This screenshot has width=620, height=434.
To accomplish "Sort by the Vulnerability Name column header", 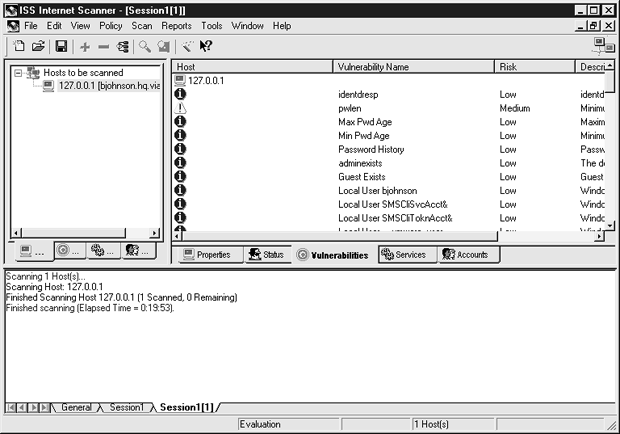I will [413, 66].
